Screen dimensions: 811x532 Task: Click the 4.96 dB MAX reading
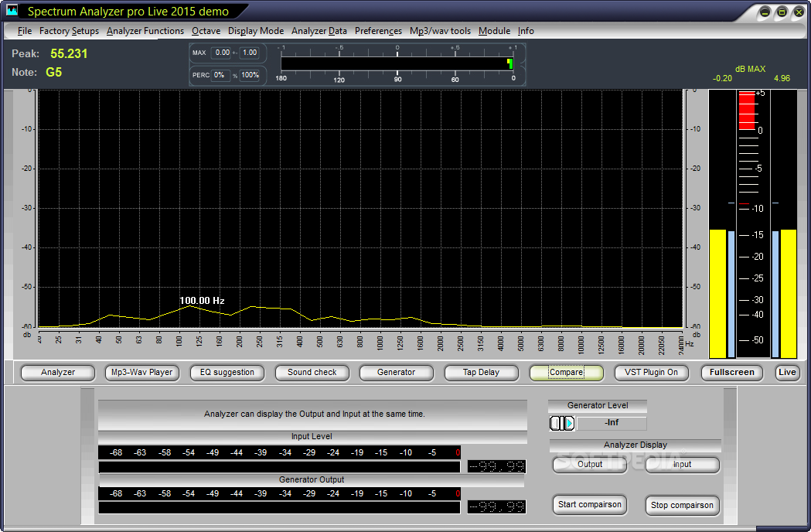click(x=782, y=79)
